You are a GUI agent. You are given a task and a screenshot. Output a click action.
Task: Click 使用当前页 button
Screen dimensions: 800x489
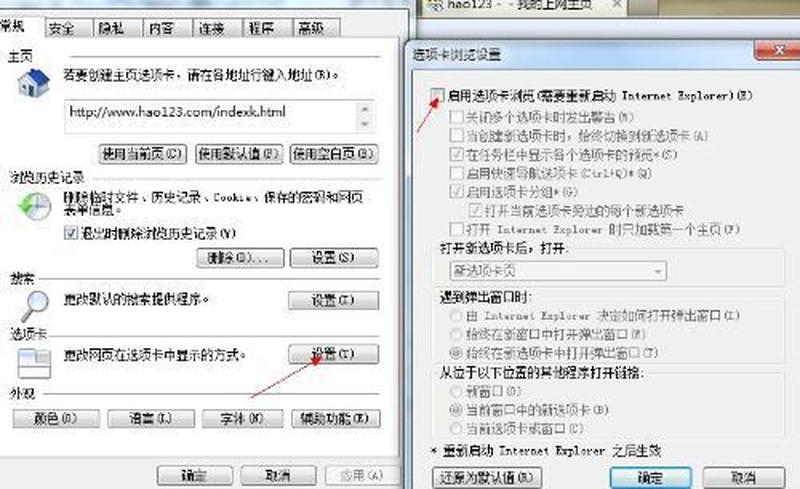coord(142,154)
